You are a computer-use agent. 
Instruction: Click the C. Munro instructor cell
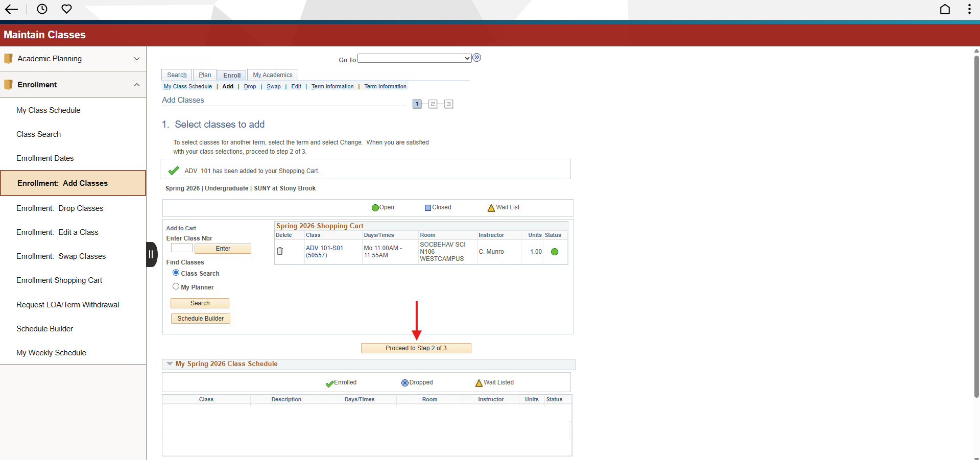click(491, 252)
